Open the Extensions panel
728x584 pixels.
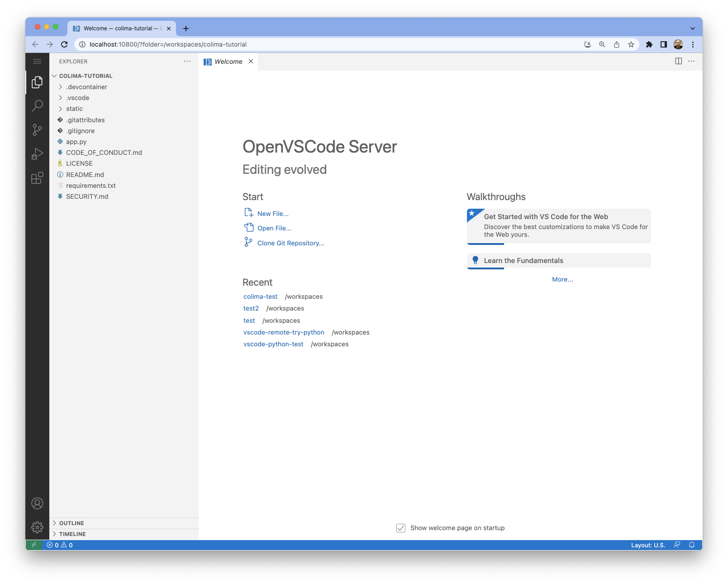pyautogui.click(x=37, y=179)
